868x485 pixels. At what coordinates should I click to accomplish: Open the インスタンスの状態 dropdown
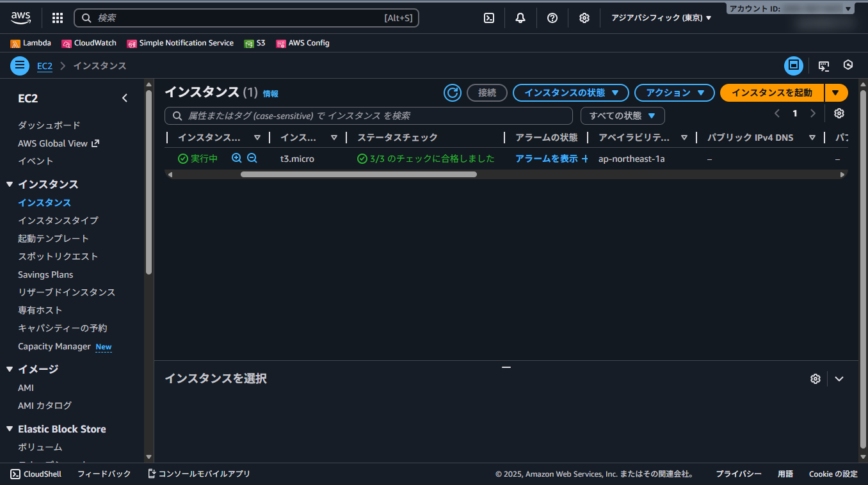pyautogui.click(x=570, y=93)
